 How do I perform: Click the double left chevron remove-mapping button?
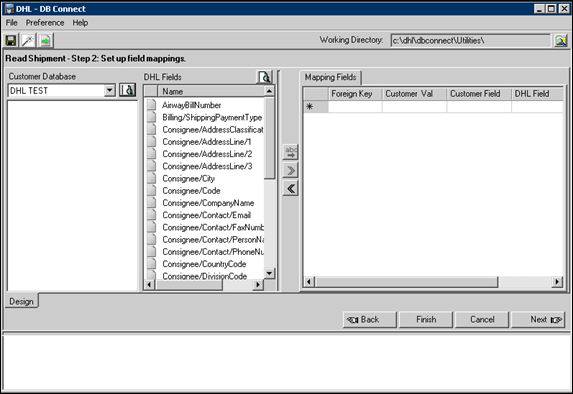pyautogui.click(x=291, y=189)
